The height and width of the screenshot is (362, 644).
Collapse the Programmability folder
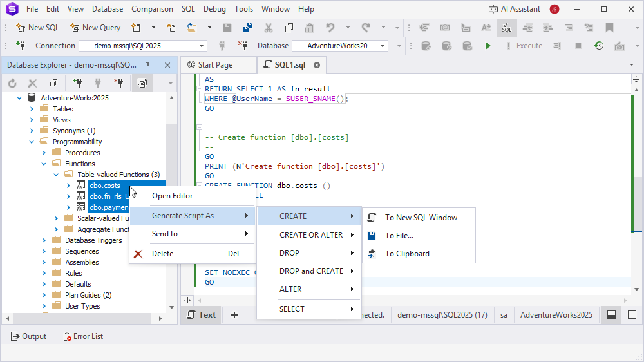32,142
